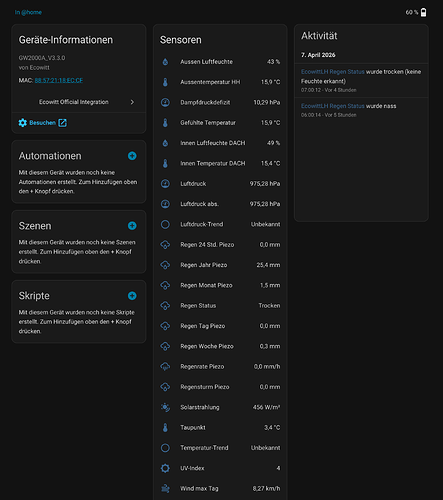Click the Luftdruck gauge icon
This screenshot has height=500, width=443.
(165, 184)
